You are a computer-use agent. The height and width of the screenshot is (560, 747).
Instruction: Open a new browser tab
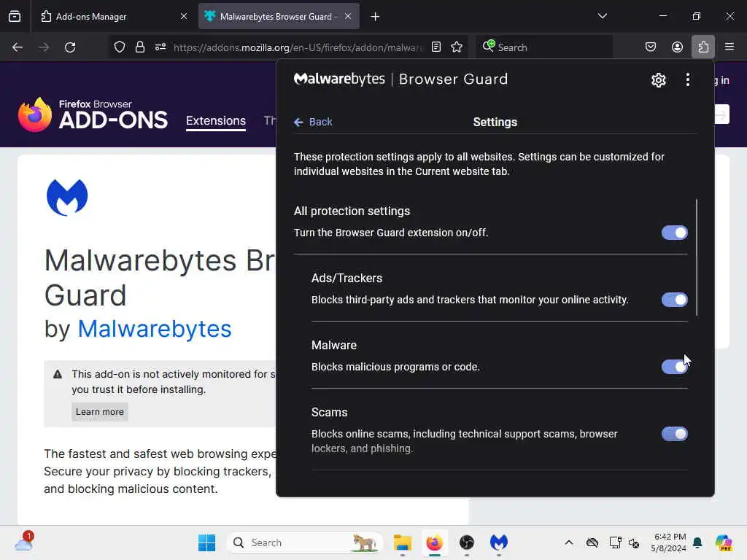[376, 17]
